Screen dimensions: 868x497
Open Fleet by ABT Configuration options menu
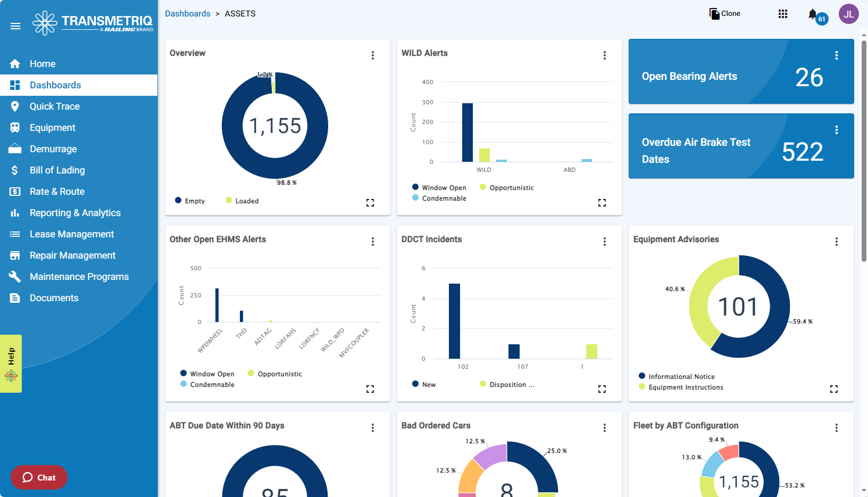point(837,428)
